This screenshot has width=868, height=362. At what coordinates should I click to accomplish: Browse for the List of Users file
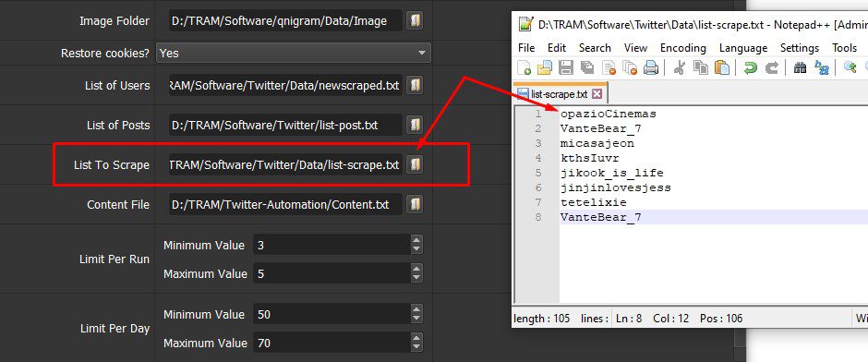click(415, 86)
